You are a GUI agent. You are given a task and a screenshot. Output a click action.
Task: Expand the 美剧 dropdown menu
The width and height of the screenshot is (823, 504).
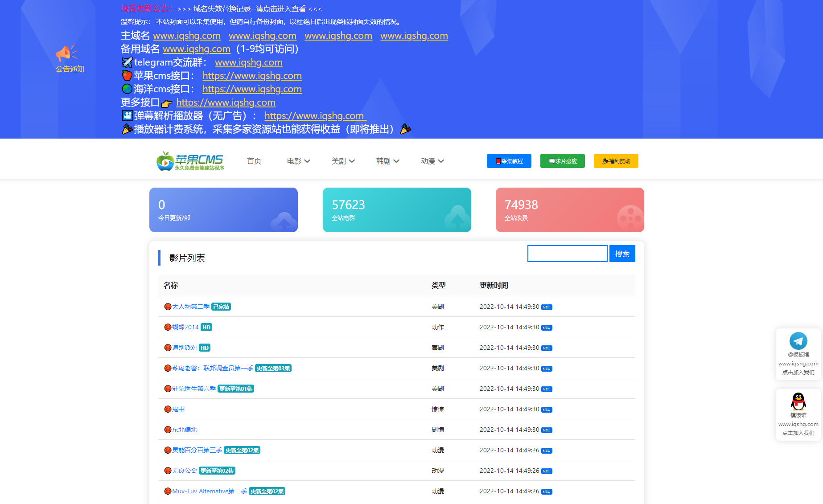coord(343,161)
